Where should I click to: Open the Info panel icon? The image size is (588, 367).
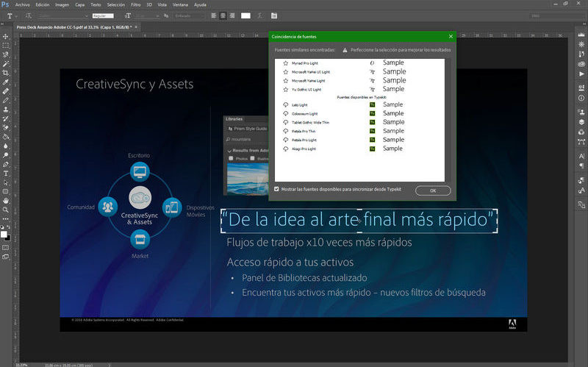pos(581,98)
